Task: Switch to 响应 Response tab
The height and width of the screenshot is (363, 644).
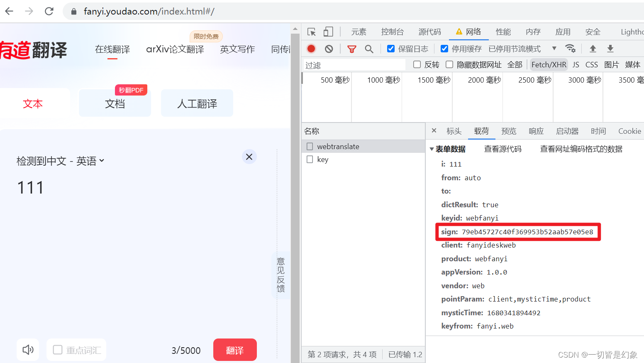Action: [536, 131]
